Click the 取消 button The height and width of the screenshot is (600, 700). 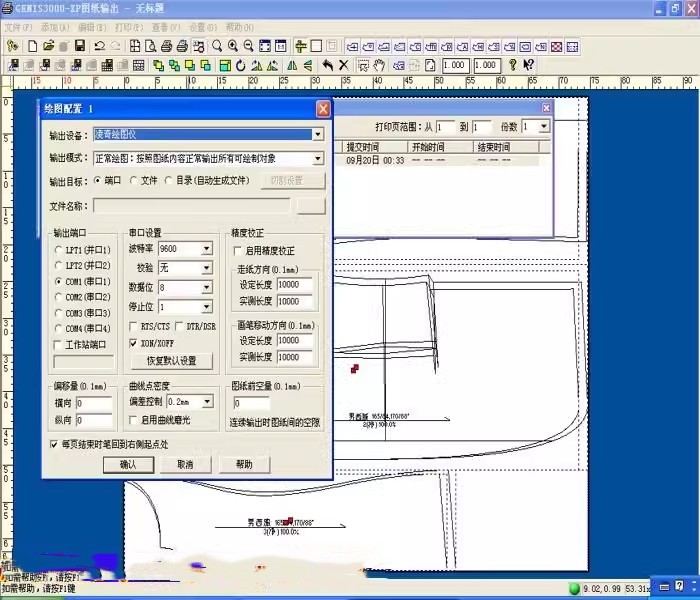tap(185, 465)
